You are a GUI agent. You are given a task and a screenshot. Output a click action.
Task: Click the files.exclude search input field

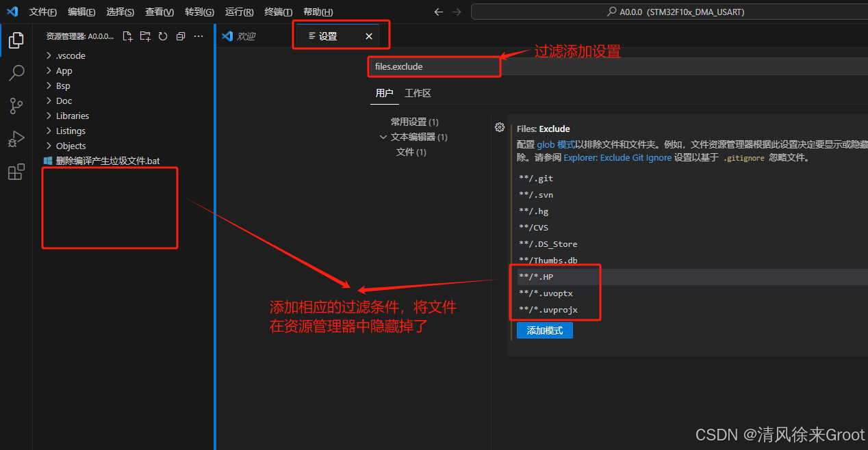[434, 66]
